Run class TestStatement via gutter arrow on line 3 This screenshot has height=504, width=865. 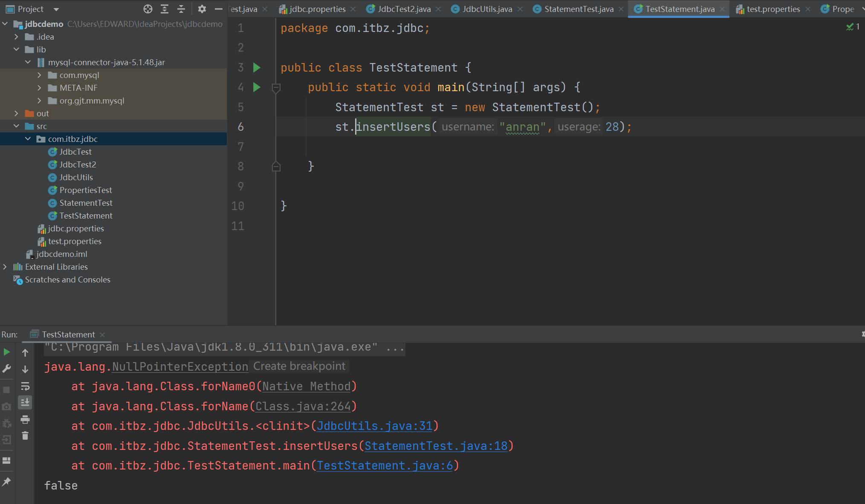pyautogui.click(x=257, y=67)
